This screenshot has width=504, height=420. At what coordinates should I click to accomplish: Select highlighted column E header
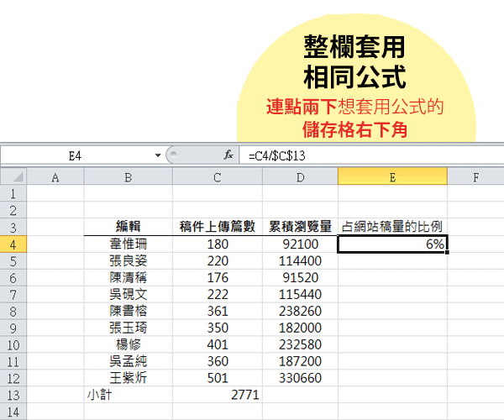tap(392, 176)
